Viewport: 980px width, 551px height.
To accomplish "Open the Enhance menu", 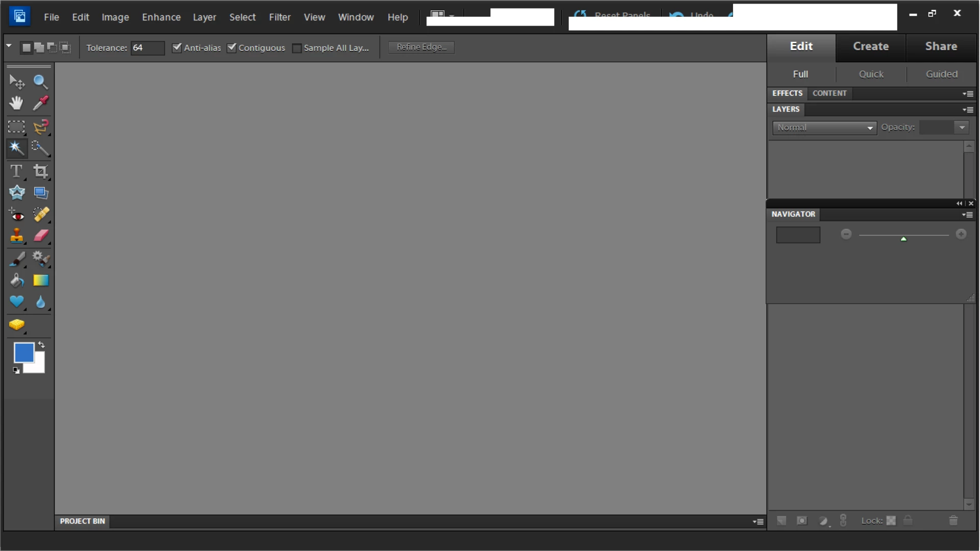I will 161,17.
